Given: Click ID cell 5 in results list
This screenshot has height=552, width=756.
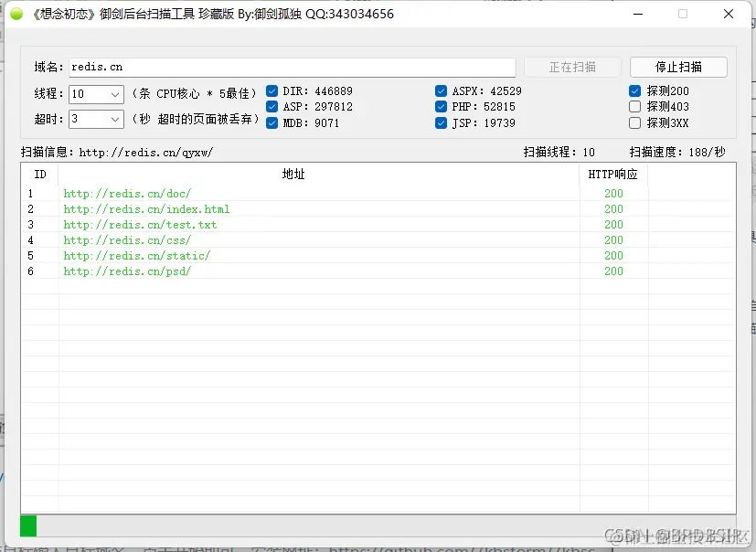Looking at the screenshot, I should click(x=31, y=256).
